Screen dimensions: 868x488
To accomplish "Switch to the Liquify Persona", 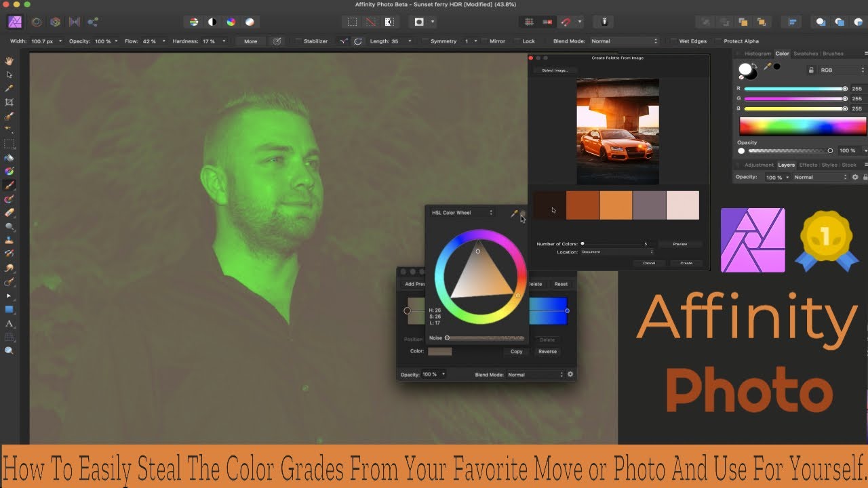I will 37,22.
